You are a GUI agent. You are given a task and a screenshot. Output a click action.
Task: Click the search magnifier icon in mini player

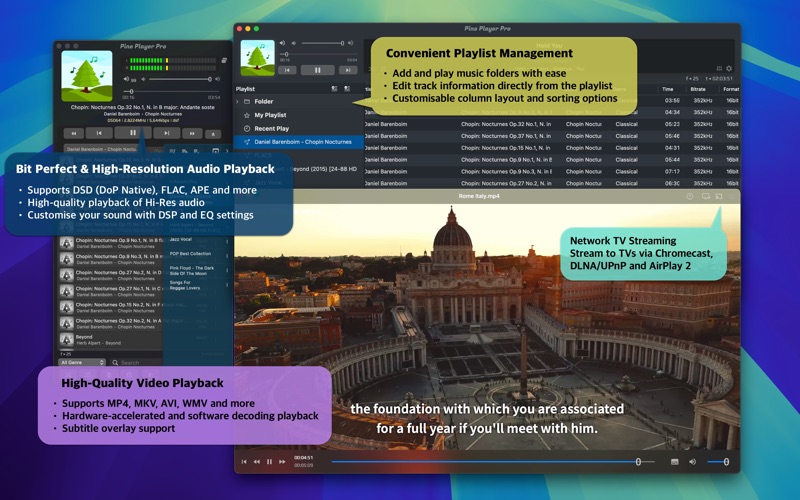pyautogui.click(x=115, y=363)
